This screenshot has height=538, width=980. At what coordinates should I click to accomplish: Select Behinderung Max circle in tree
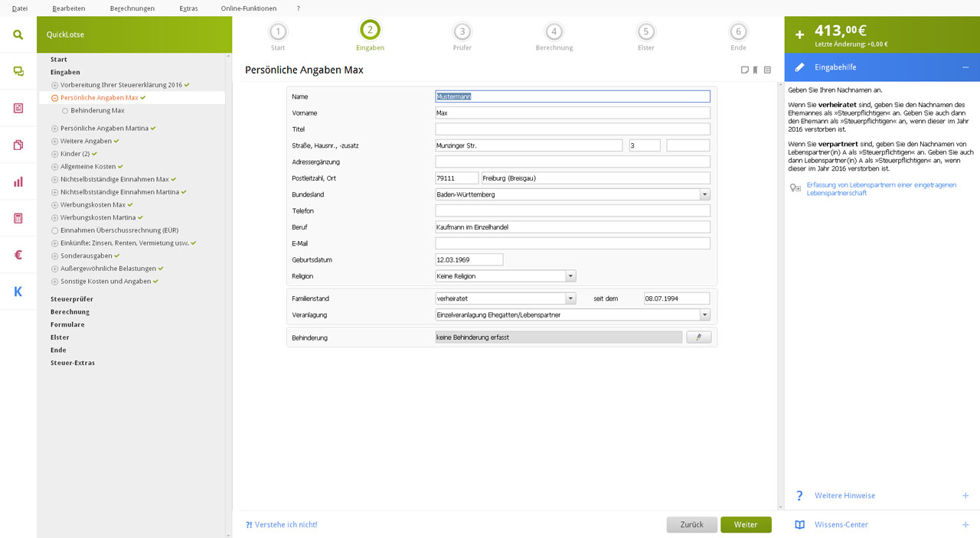pos(65,111)
